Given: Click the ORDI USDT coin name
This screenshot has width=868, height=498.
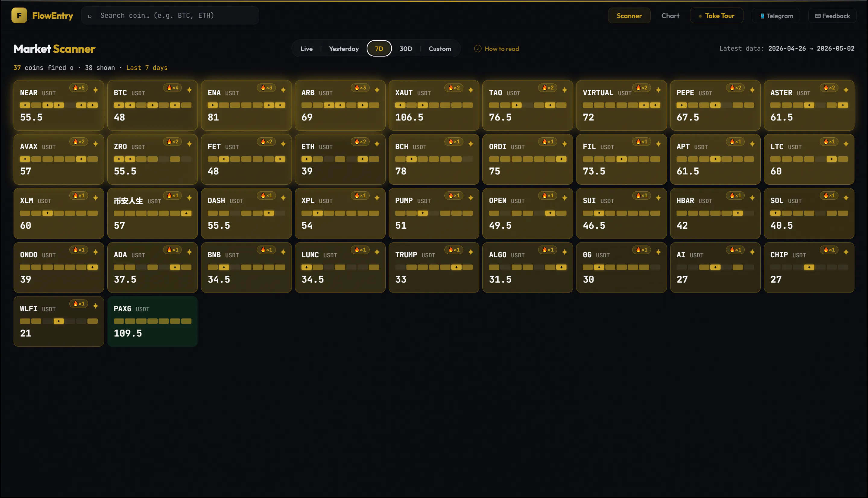Looking at the screenshot, I should (x=507, y=147).
